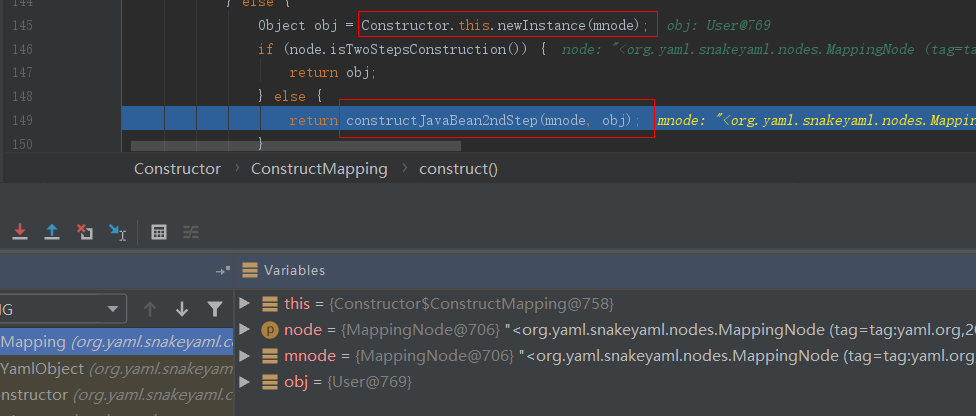
Task: Click the Trace Current Stream Chain icon
Action: (190, 232)
